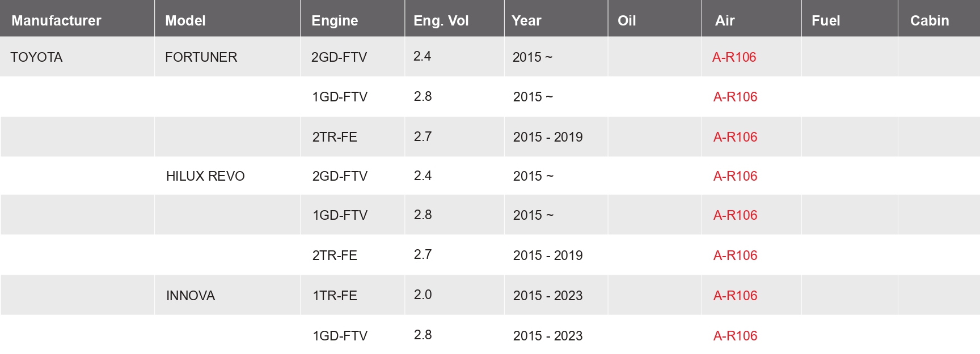Click the 2.0 engine volume cell
980x354 pixels.
click(423, 295)
